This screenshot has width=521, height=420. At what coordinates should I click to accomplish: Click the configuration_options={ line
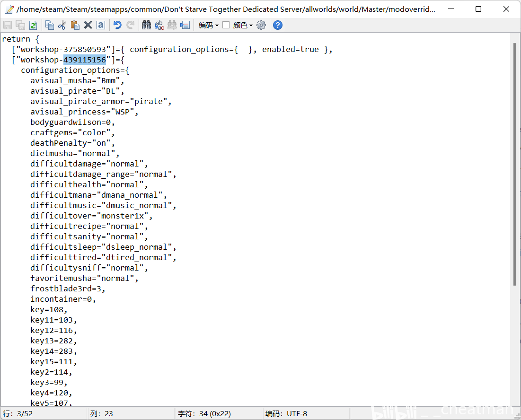[x=75, y=70]
